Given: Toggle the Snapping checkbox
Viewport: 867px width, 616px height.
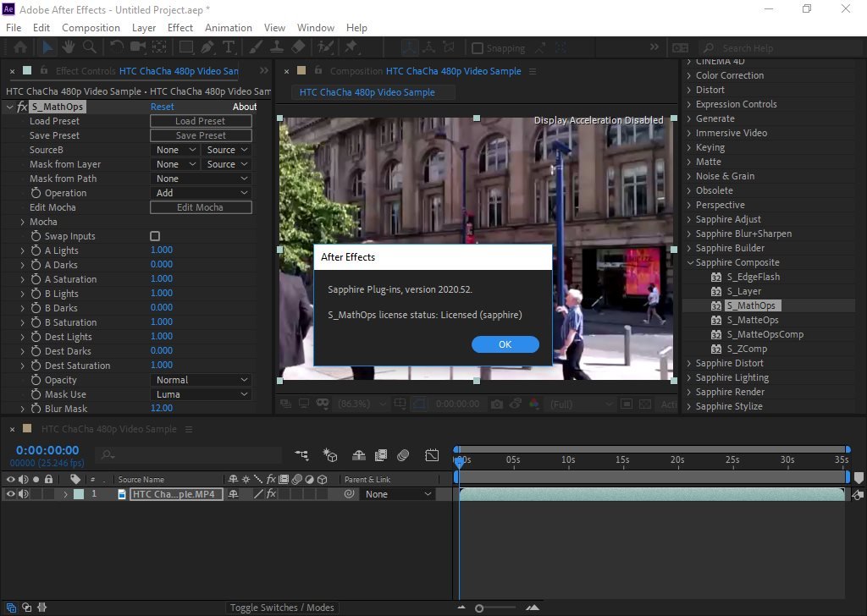Looking at the screenshot, I should pyautogui.click(x=478, y=48).
